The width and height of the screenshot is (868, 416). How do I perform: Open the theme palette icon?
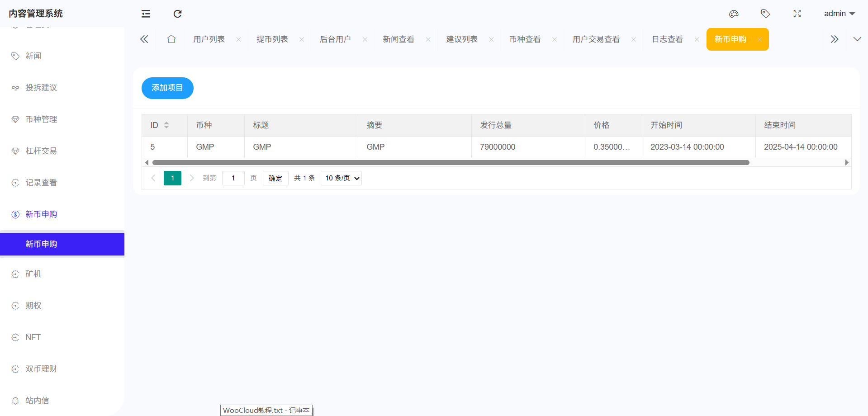(734, 14)
